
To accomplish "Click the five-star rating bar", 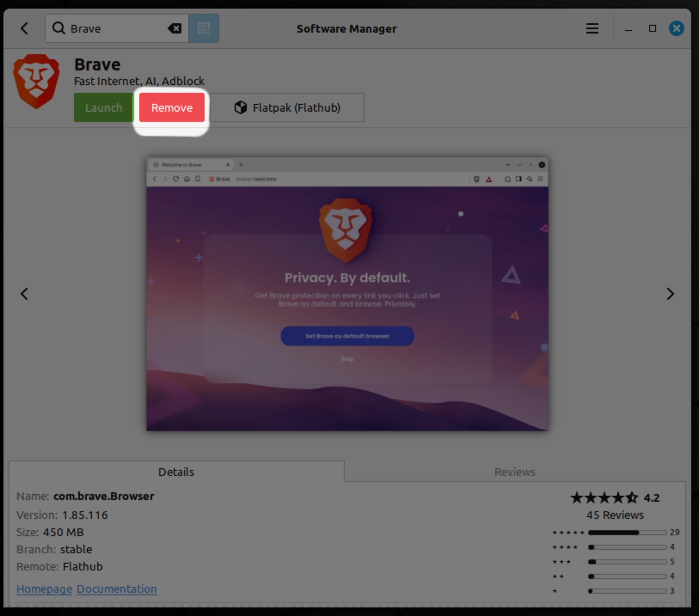I will 627,533.
